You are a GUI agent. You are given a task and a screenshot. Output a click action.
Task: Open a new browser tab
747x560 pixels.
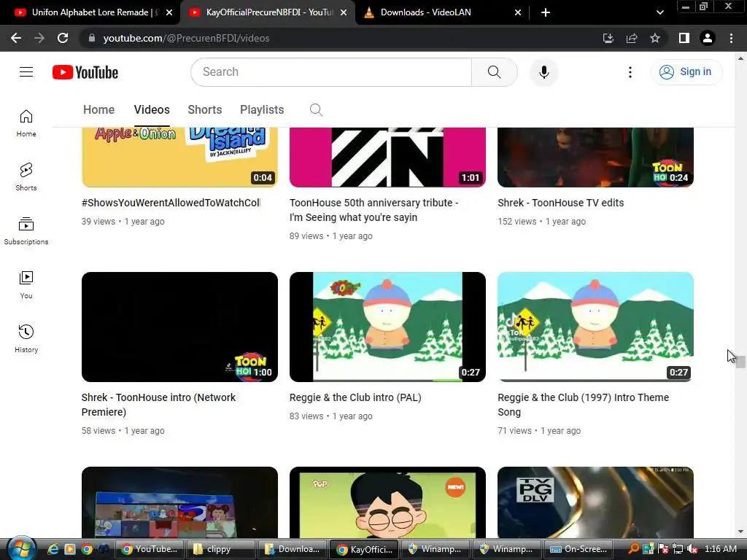pyautogui.click(x=546, y=12)
